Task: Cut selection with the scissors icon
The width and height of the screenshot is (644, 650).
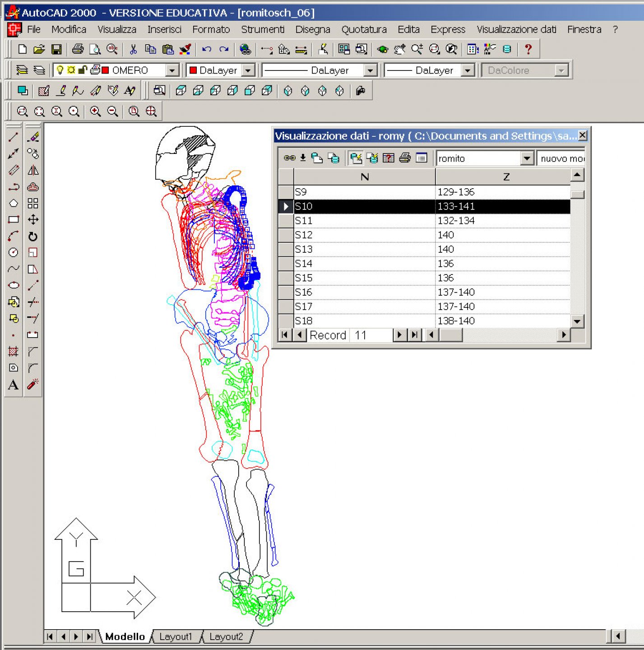Action: pyautogui.click(x=133, y=49)
